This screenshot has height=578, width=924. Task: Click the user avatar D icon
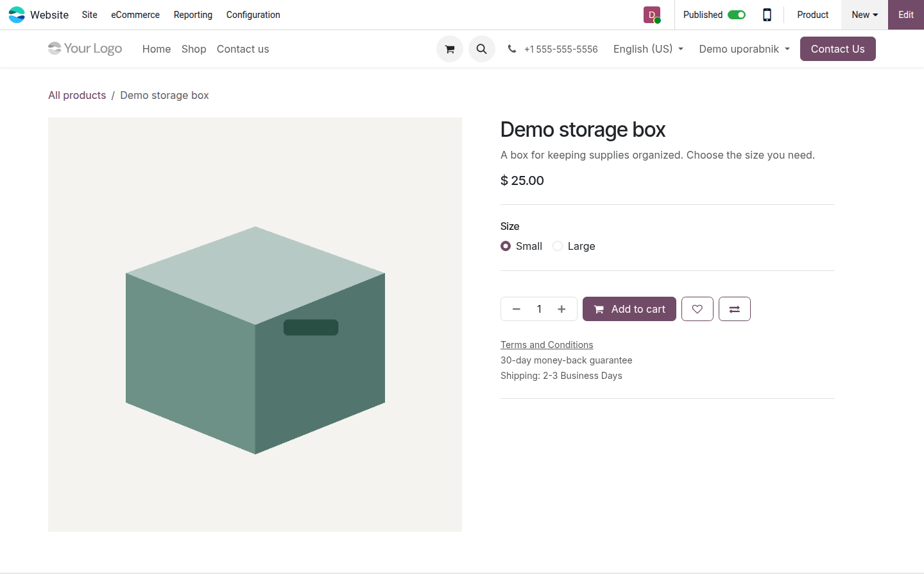click(652, 15)
